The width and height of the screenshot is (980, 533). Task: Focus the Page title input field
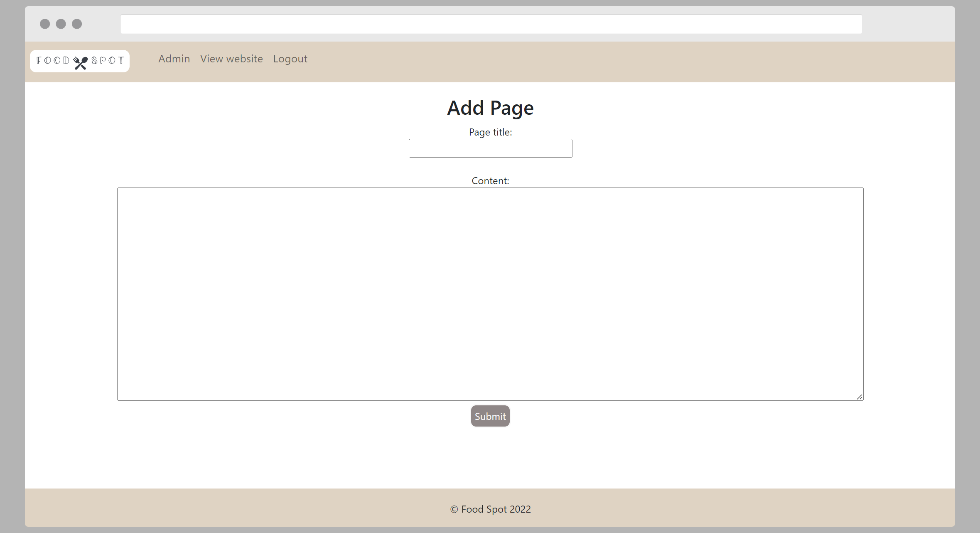click(x=490, y=148)
